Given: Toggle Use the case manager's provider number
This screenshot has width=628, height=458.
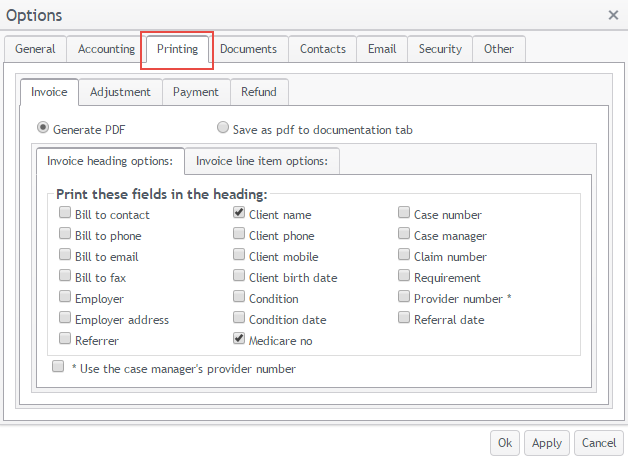Looking at the screenshot, I should tap(58, 367).
